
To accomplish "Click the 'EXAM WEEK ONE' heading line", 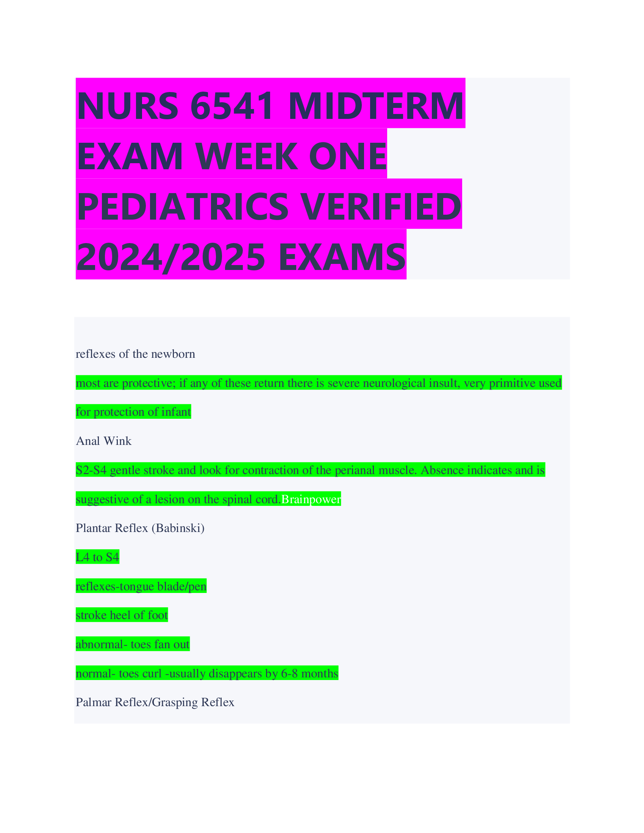I will [231, 155].
